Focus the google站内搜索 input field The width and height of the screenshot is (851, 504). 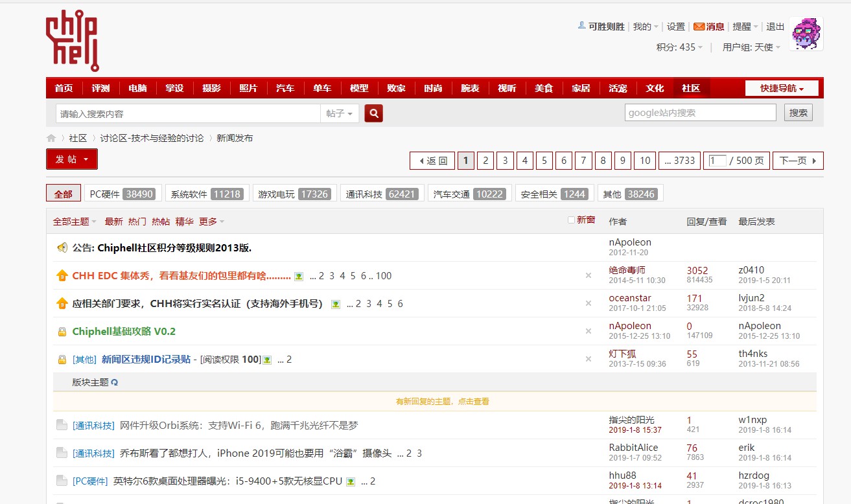(x=701, y=113)
